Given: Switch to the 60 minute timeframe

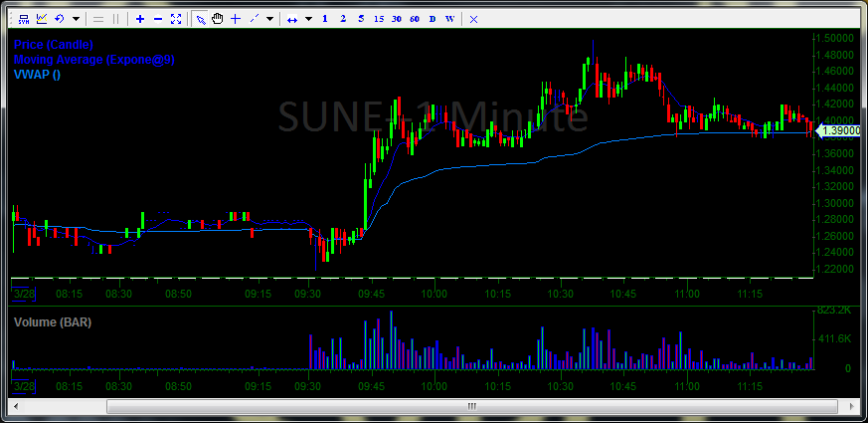Looking at the screenshot, I should [414, 19].
